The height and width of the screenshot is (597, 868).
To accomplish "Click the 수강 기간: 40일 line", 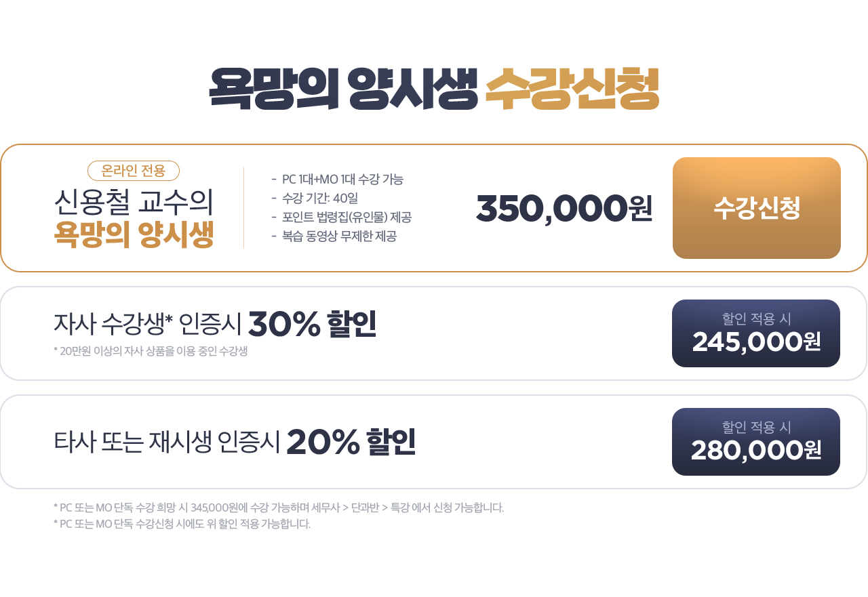I will (x=315, y=199).
